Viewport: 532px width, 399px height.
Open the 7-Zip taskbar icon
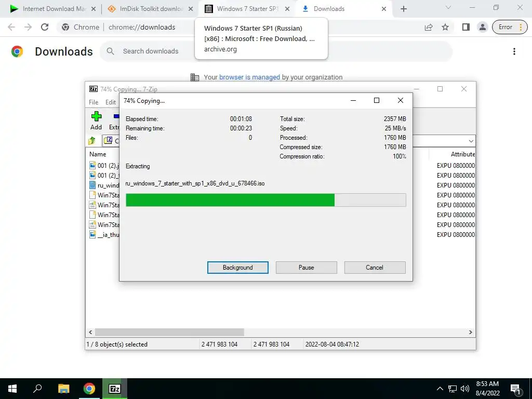click(115, 389)
